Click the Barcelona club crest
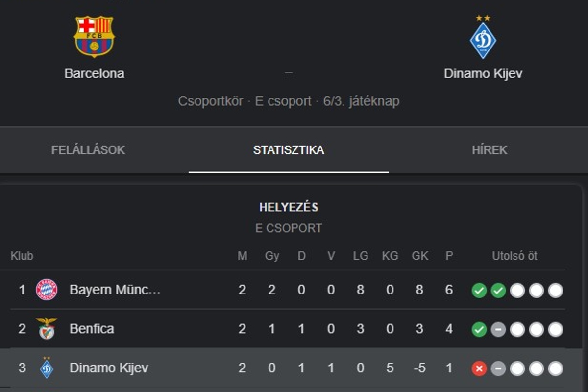The width and height of the screenshot is (588, 392). [x=94, y=37]
